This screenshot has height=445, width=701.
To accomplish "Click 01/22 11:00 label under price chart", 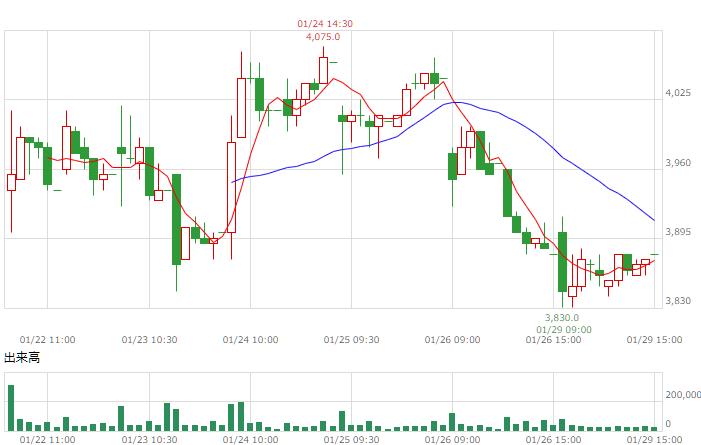I will click(x=47, y=340).
